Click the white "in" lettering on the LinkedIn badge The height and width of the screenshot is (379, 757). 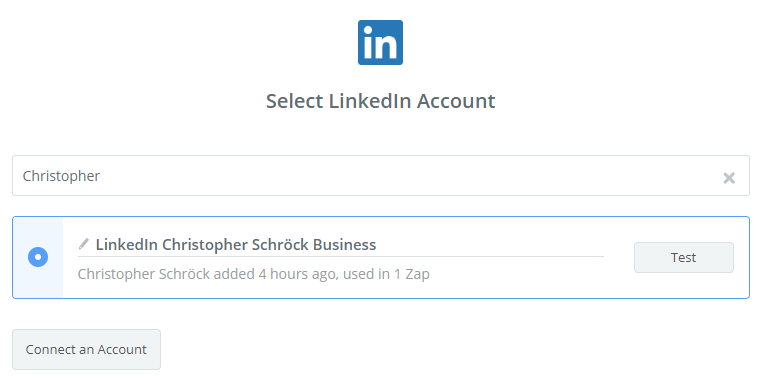[380, 42]
